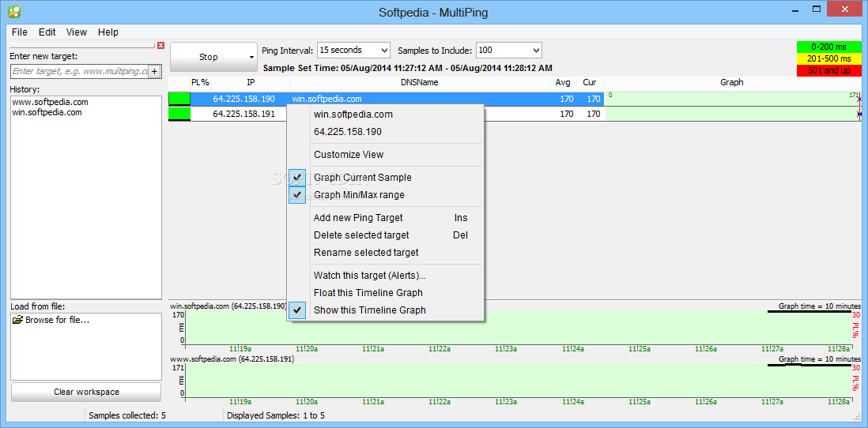Focus the Enter new target input field
The image size is (868, 428).
[80, 71]
